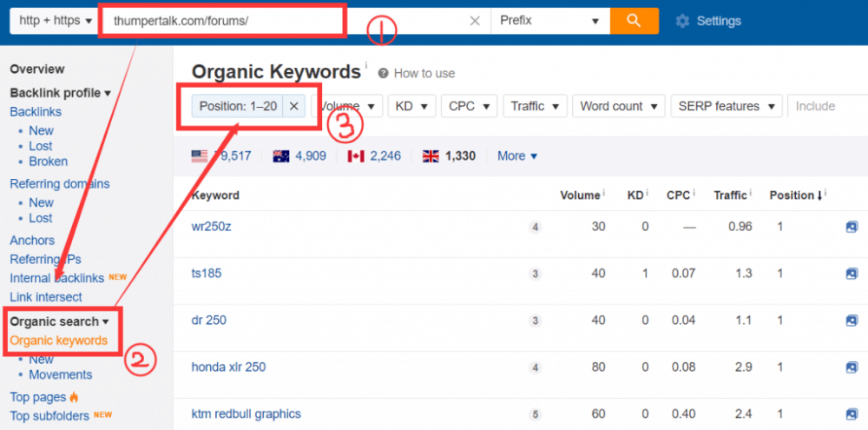Remove the Position: 1–20 filter
This screenshot has height=430, width=868.
coord(293,106)
